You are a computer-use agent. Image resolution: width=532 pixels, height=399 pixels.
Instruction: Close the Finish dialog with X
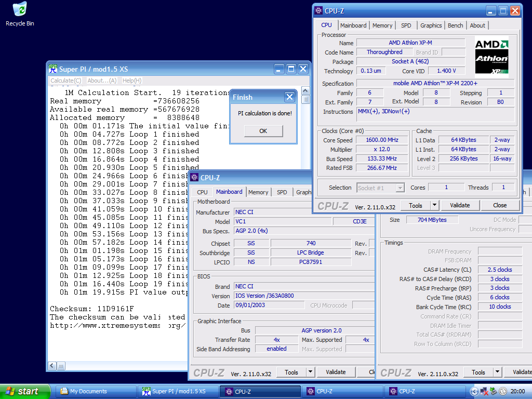pos(289,97)
